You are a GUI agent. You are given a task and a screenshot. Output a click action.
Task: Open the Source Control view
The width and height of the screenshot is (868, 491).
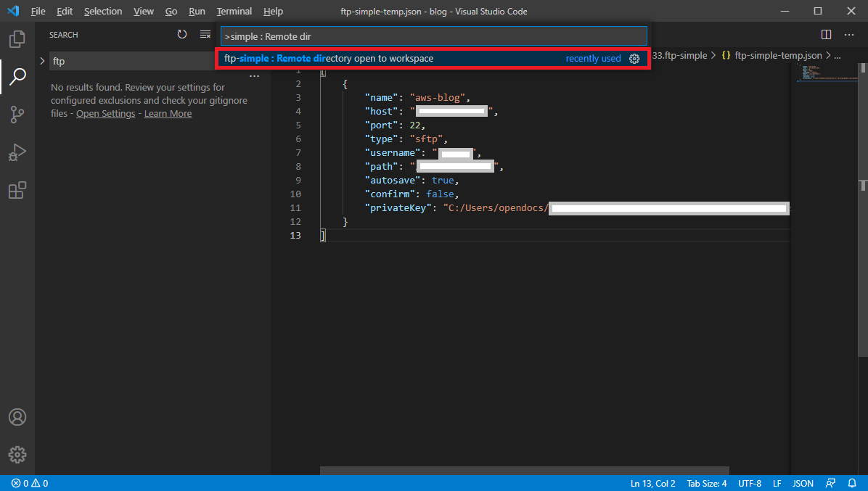point(17,115)
